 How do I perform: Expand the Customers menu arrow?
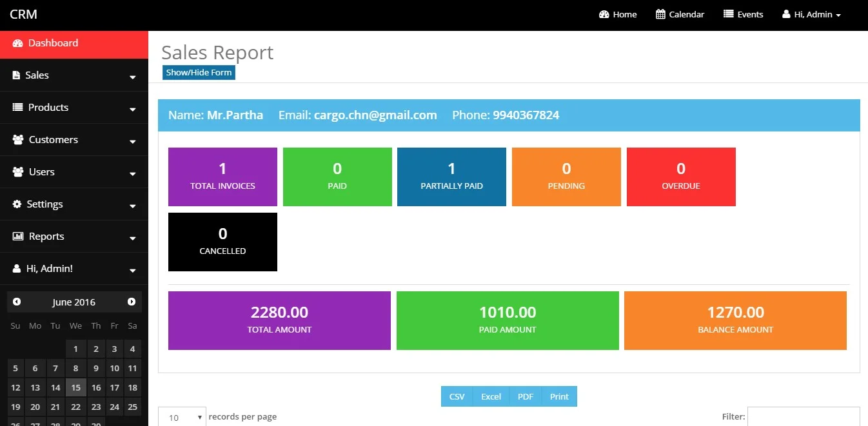pyautogui.click(x=133, y=142)
